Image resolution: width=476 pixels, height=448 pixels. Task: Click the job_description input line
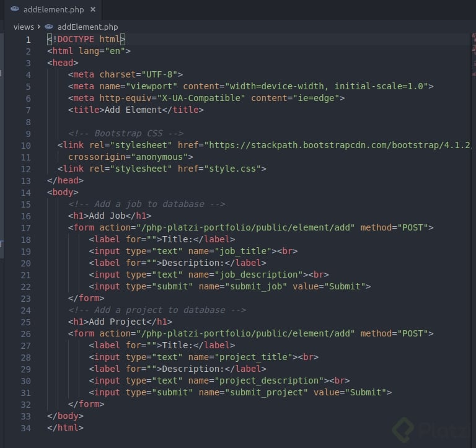click(209, 275)
